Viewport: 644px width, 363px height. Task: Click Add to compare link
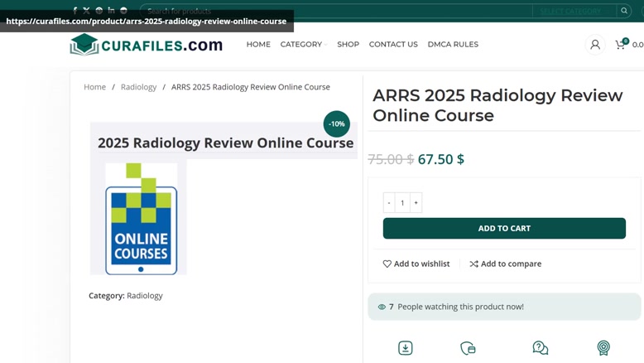[506, 264]
